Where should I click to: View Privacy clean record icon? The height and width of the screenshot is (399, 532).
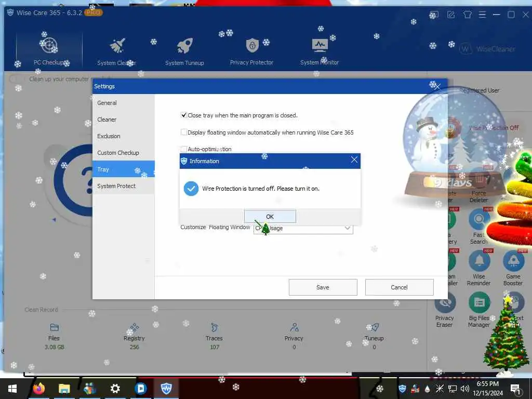(294, 327)
